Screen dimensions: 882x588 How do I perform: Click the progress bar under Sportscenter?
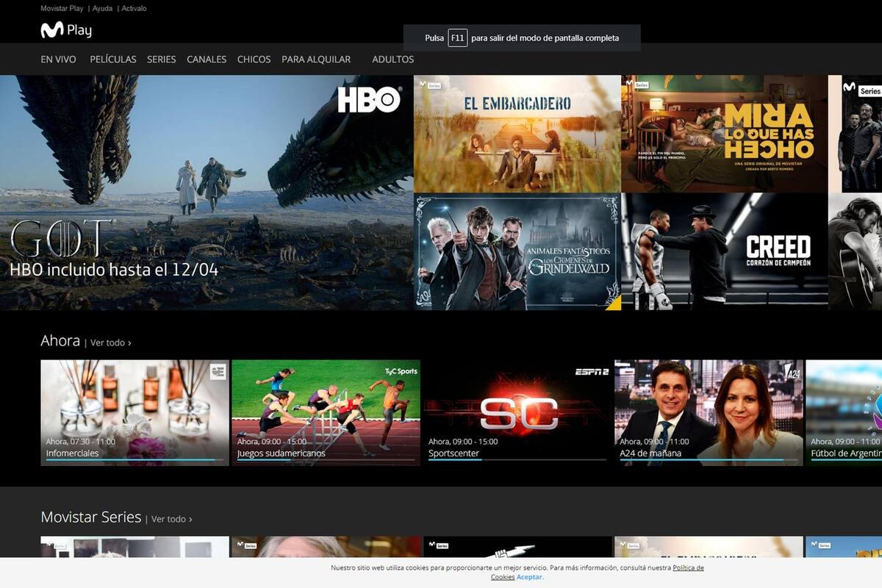(x=517, y=461)
